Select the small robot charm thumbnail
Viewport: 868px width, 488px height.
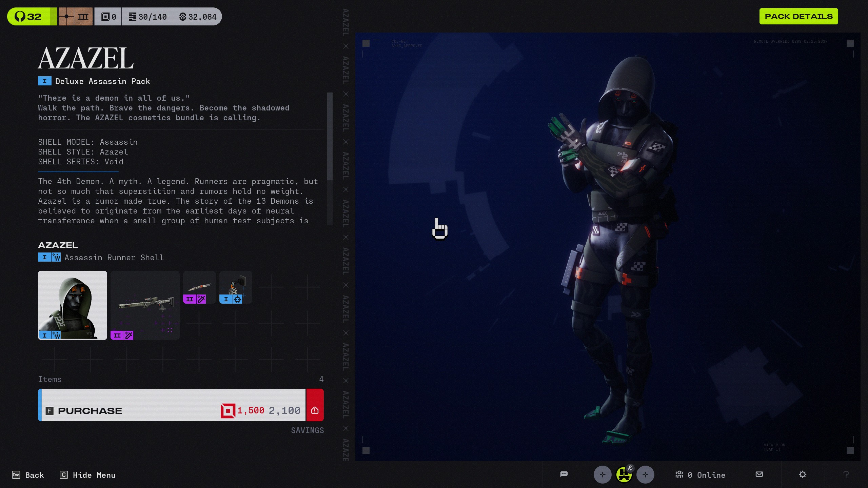point(236,287)
